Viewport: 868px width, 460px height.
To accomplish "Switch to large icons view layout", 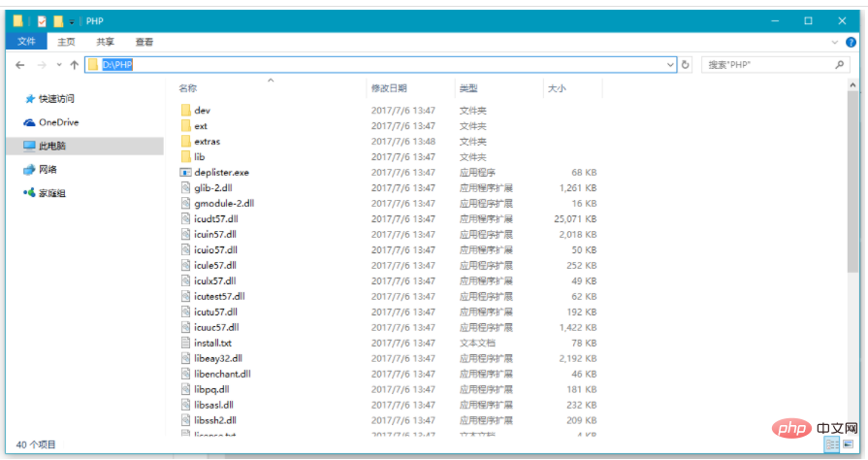I will (x=848, y=444).
